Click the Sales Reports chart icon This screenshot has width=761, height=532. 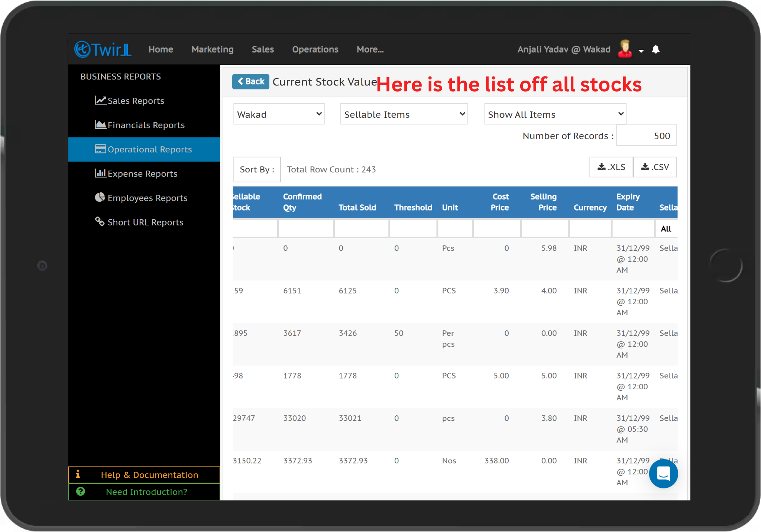click(100, 100)
